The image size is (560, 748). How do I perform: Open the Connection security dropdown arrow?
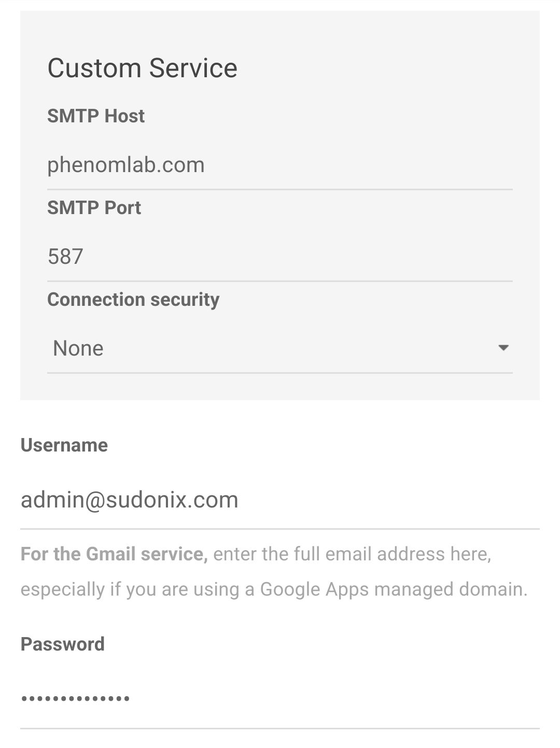pyautogui.click(x=502, y=348)
